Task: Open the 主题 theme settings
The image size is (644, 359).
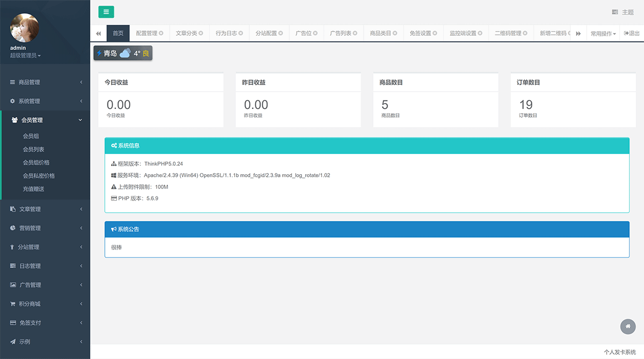Action: [x=623, y=12]
